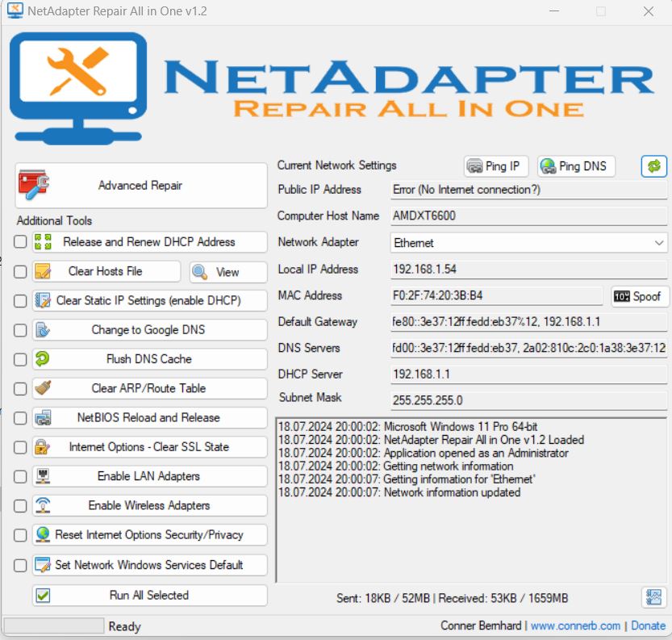The height and width of the screenshot is (640, 672).
Task: Click the wireless antenna icon
Action: (43, 505)
